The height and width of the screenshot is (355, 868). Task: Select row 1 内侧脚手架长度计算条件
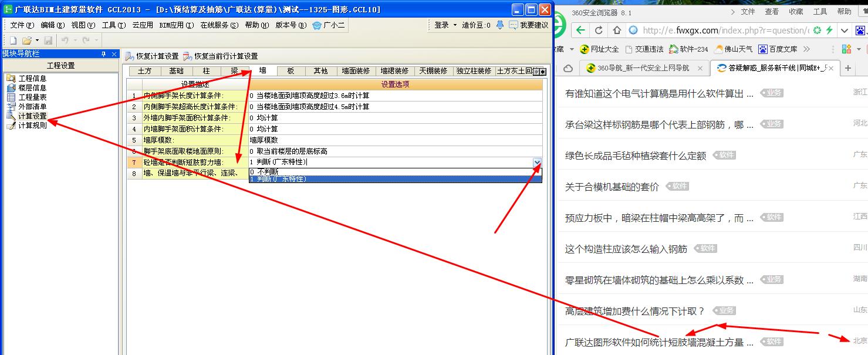click(195, 95)
